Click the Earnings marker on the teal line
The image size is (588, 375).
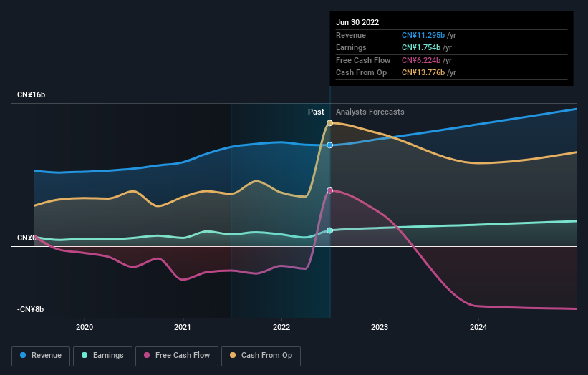pyautogui.click(x=329, y=230)
